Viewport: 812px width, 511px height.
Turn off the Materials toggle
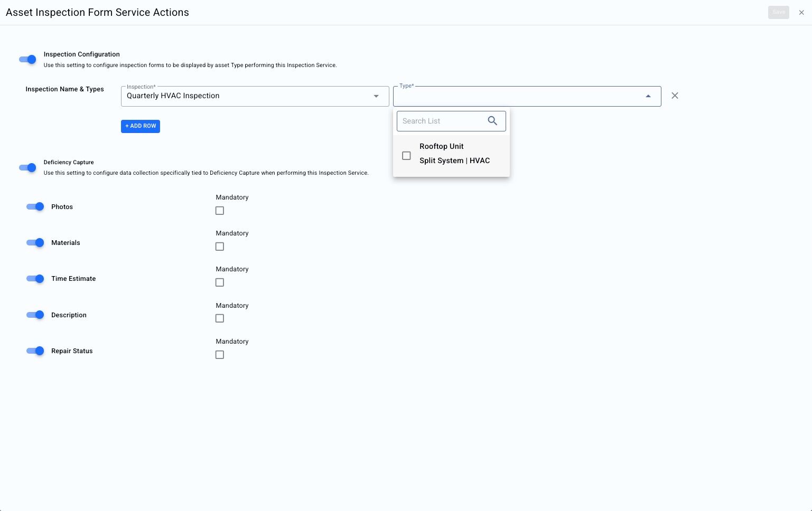[x=35, y=242]
